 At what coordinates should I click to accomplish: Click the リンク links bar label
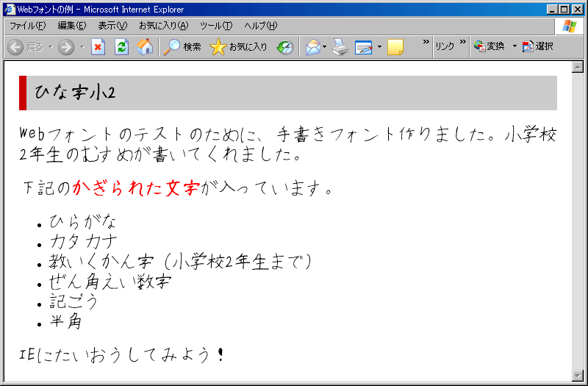pos(445,46)
